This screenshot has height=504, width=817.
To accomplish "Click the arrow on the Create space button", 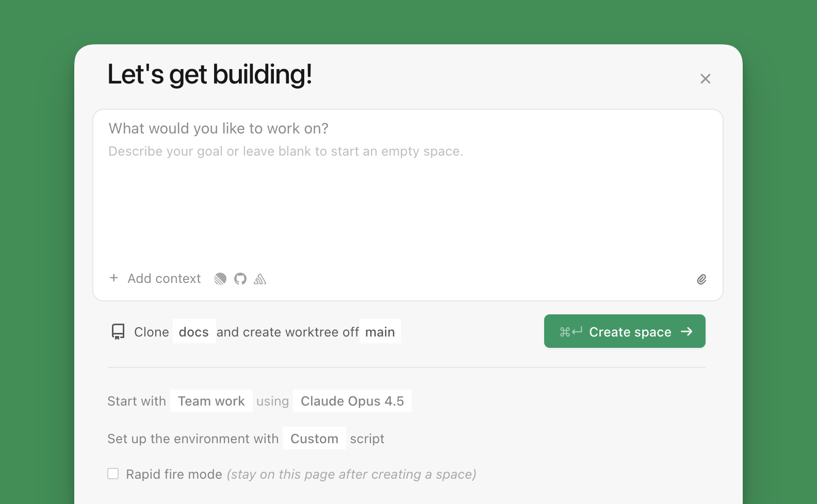I will click(x=687, y=331).
